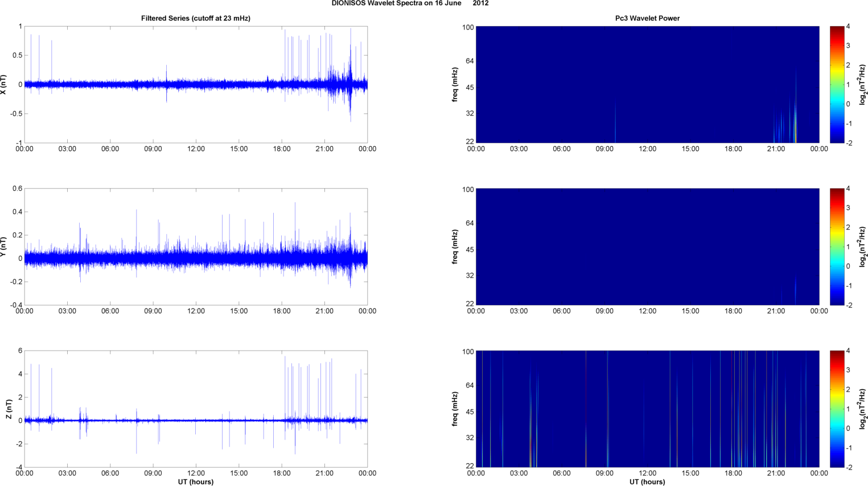Click the -0.5 tick on the X (nT) axis
Viewport: 868px width, 486px height.
coord(15,114)
